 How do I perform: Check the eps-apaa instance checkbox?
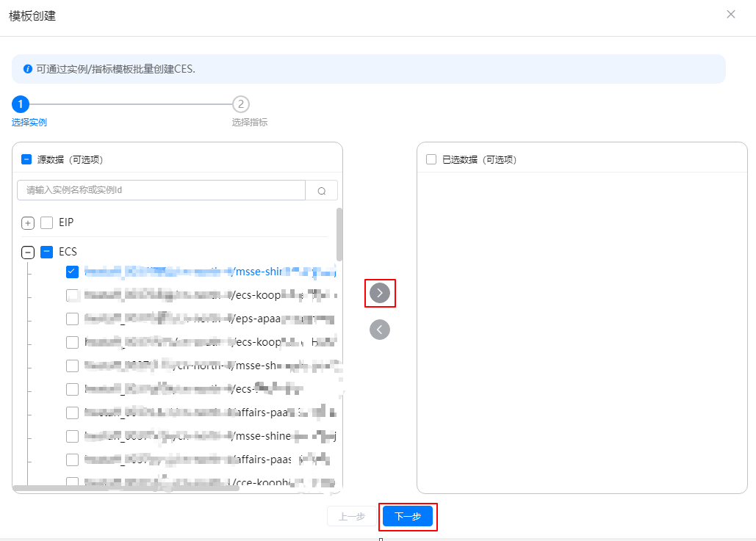click(x=72, y=319)
